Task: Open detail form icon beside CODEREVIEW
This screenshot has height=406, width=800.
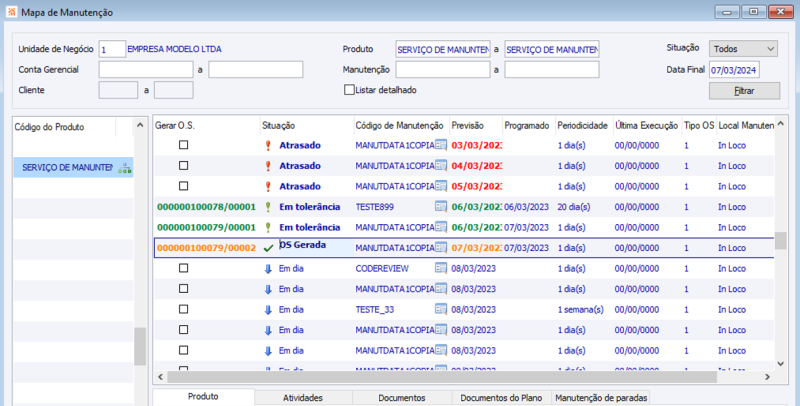Action: coord(441,268)
